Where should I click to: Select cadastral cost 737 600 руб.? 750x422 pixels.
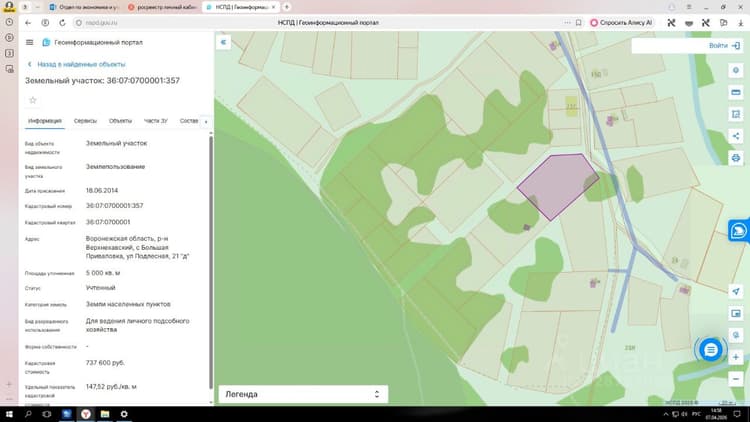click(105, 363)
